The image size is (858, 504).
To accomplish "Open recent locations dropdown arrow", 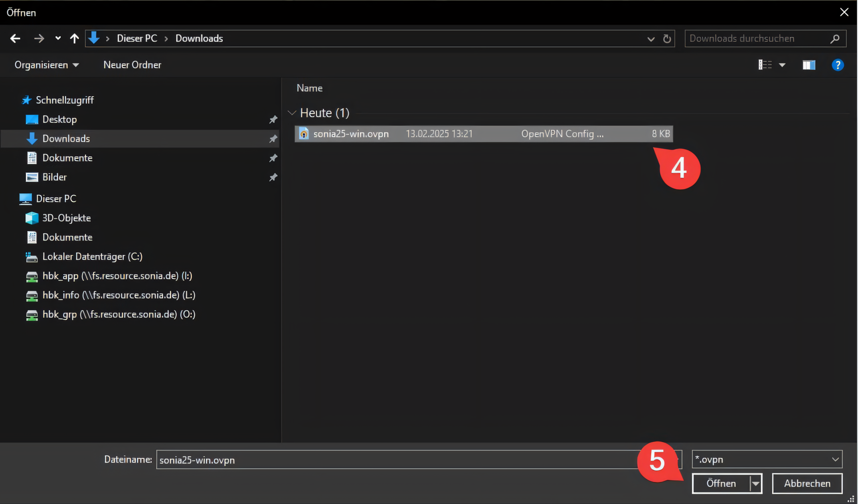I will [58, 38].
